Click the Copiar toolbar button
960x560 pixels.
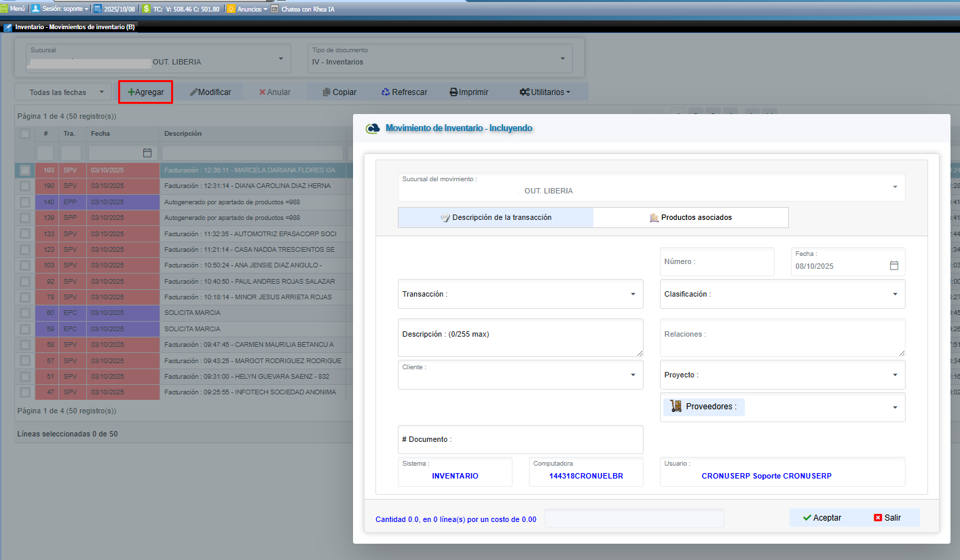[x=339, y=92]
